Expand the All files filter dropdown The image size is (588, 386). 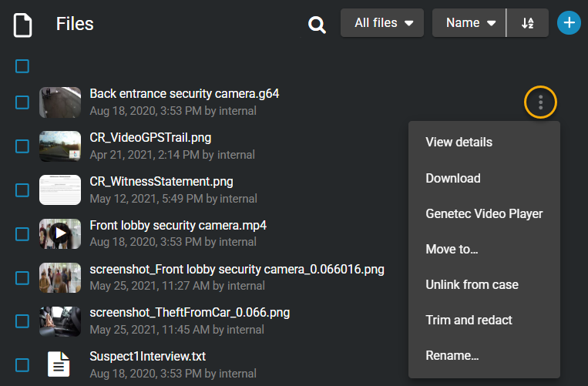[x=382, y=23]
